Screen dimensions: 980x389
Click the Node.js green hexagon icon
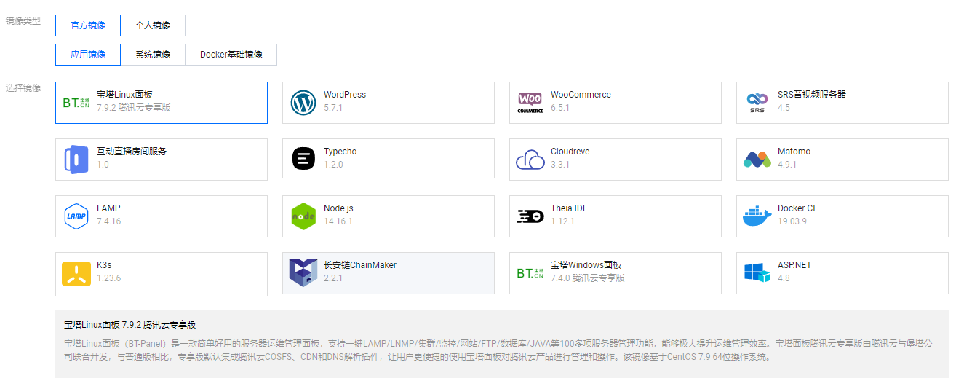coord(303,216)
